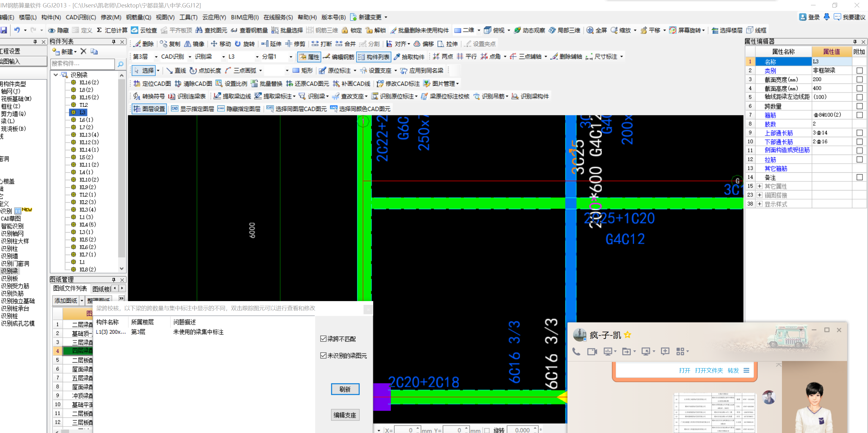868x433 pixels.
Task: Open the 图层设置 layer settings
Action: [x=149, y=109]
